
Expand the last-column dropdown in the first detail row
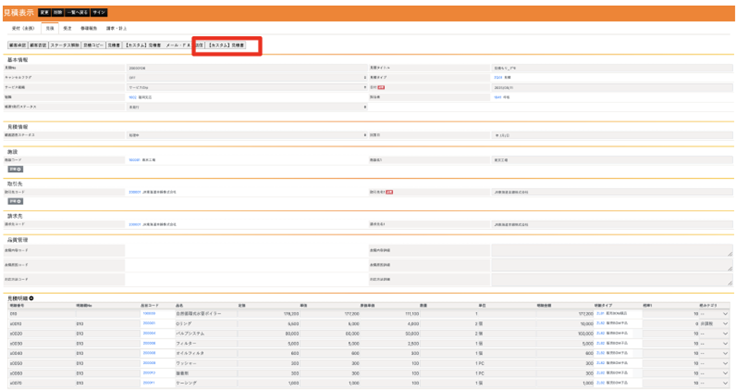coord(714,314)
